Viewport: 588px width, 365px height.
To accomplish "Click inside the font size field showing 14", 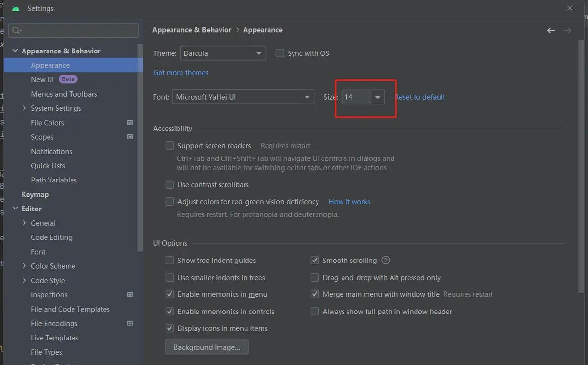I will [x=357, y=97].
